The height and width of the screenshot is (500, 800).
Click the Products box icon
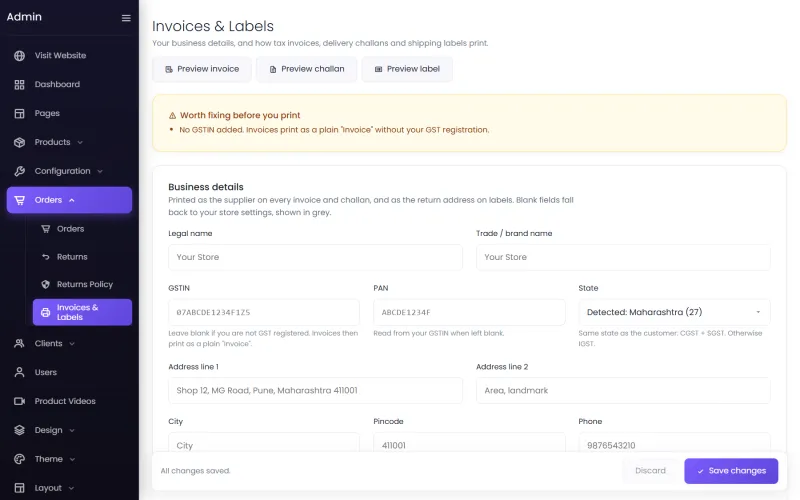pyautogui.click(x=19, y=142)
